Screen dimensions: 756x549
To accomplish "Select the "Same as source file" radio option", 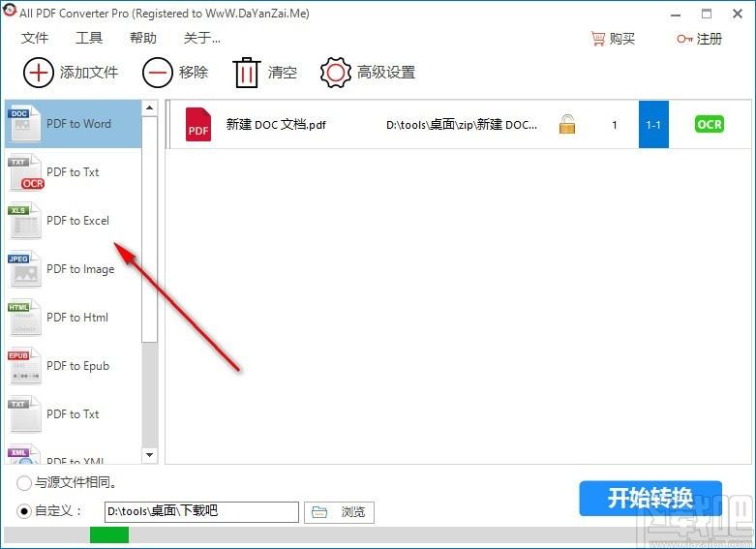I will (x=23, y=483).
